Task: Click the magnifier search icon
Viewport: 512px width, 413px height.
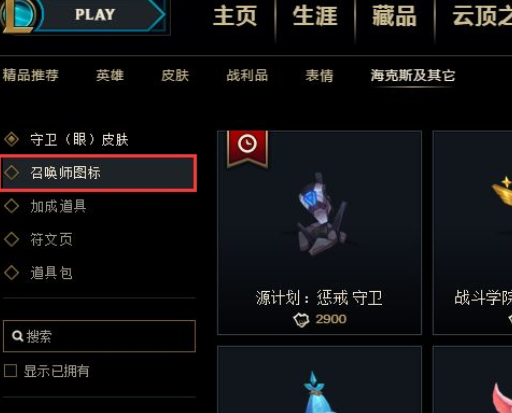Action: 17,336
